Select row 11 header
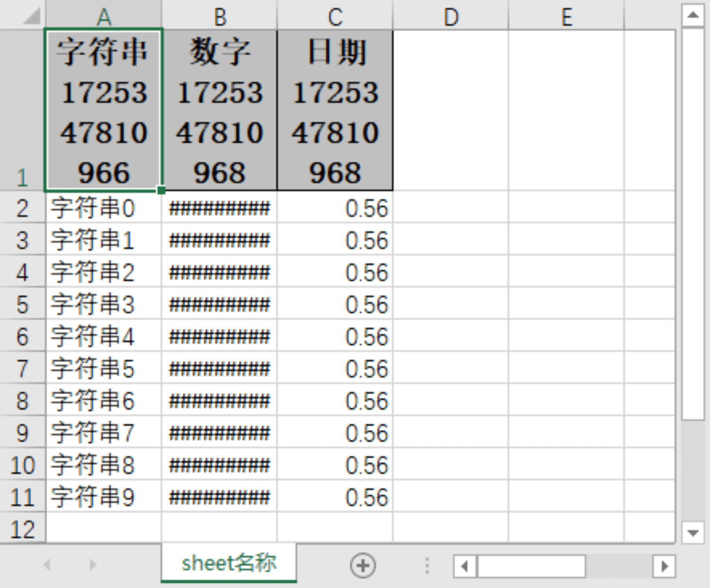Screen dimensions: 710x588 [23, 497]
